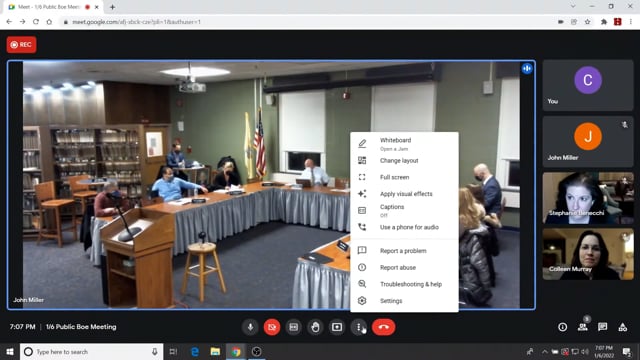
Task: Click the Type here to search box
Action: point(91,351)
